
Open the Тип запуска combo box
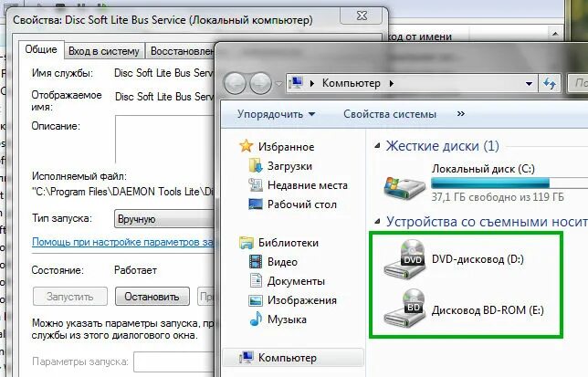point(164,219)
